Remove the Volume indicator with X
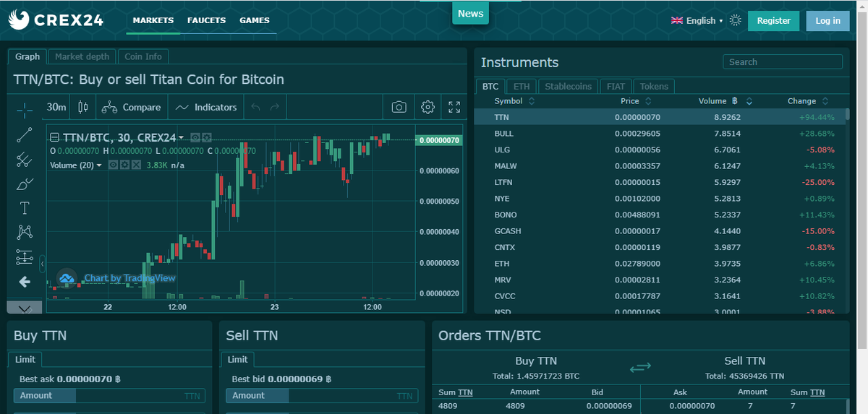 [136, 165]
